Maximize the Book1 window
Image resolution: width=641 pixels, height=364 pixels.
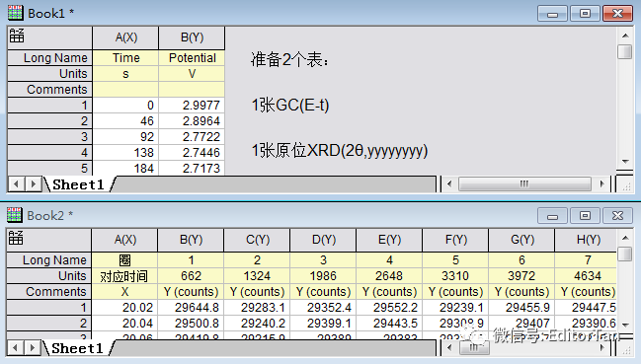pyautogui.click(x=585, y=14)
